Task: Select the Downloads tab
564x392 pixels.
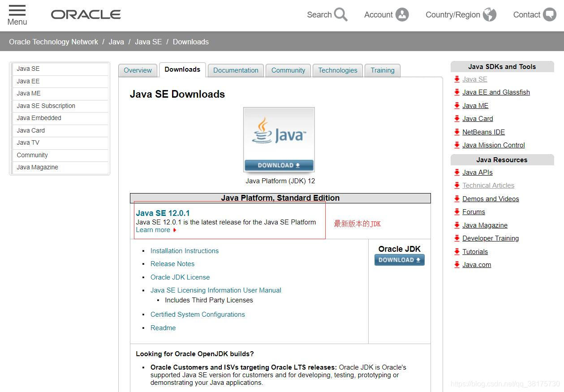Action: pyautogui.click(x=182, y=69)
